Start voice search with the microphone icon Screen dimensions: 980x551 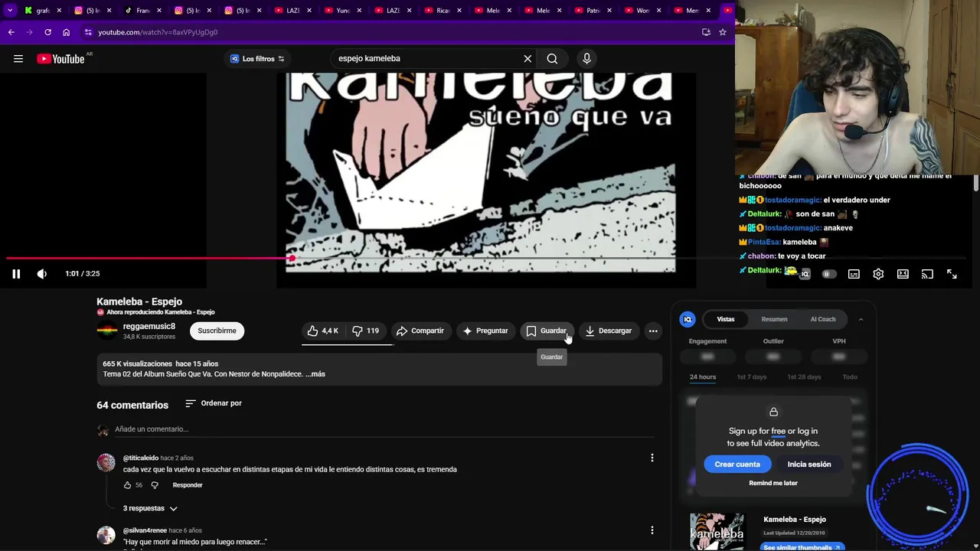pyautogui.click(x=586, y=59)
